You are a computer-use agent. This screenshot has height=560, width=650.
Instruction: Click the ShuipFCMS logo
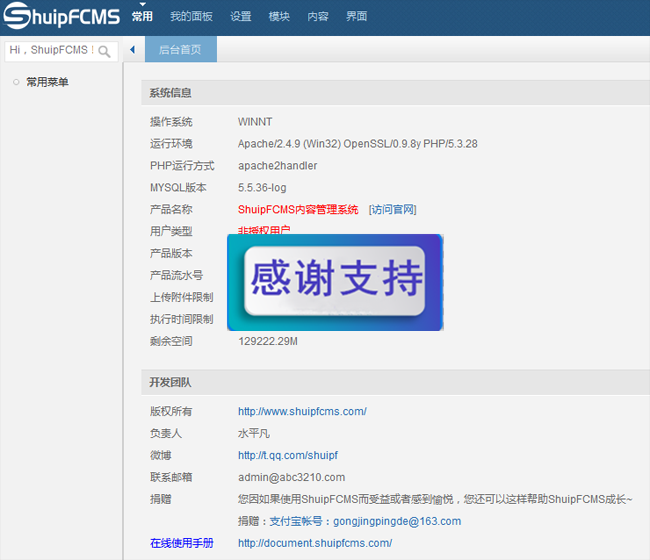coord(61,16)
